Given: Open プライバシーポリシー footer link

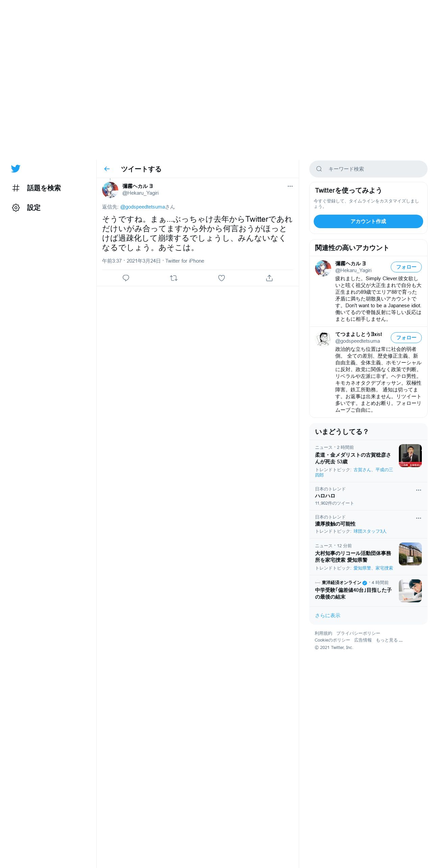Looking at the screenshot, I should click(358, 633).
